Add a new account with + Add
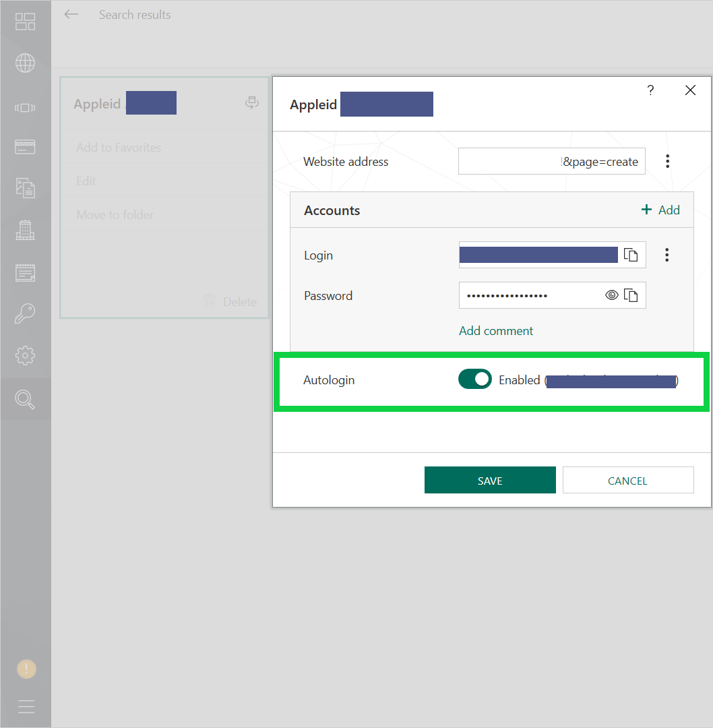 click(x=660, y=210)
